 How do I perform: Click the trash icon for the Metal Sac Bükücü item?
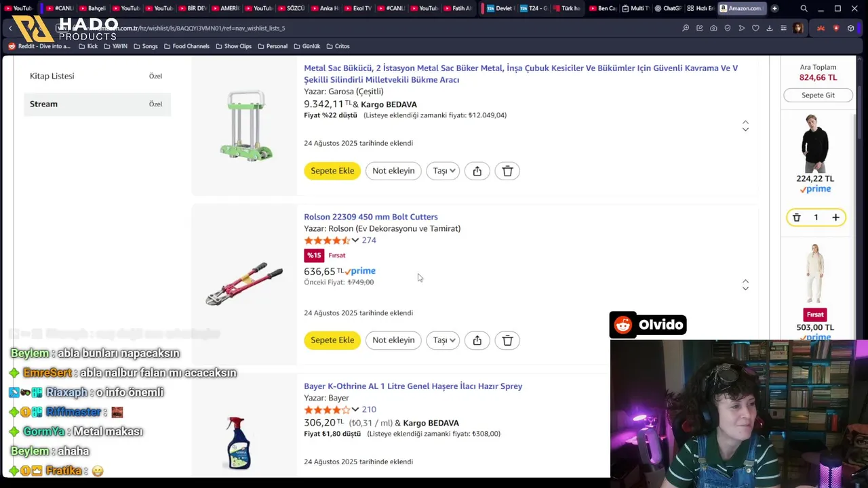tap(507, 171)
